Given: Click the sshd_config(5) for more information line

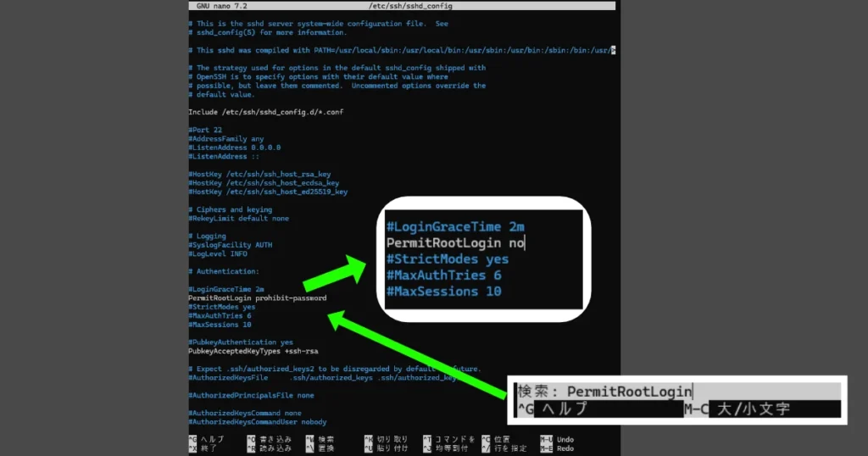Looking at the screenshot, I should [268, 33].
